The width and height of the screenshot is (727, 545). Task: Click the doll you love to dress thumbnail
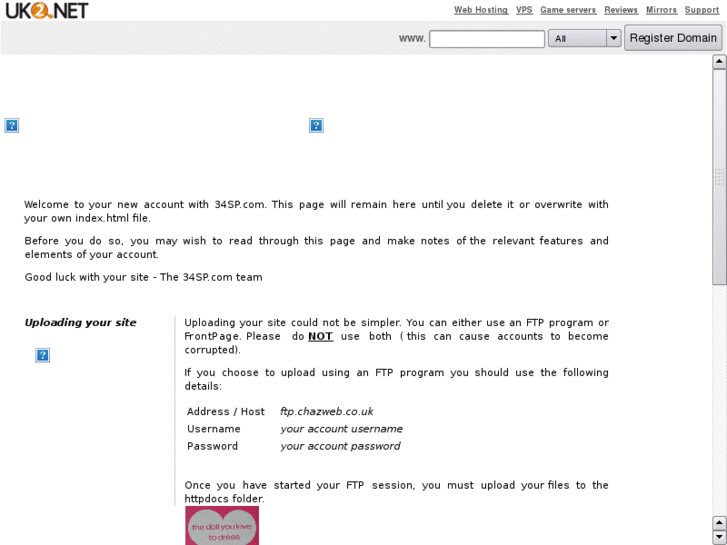222,526
